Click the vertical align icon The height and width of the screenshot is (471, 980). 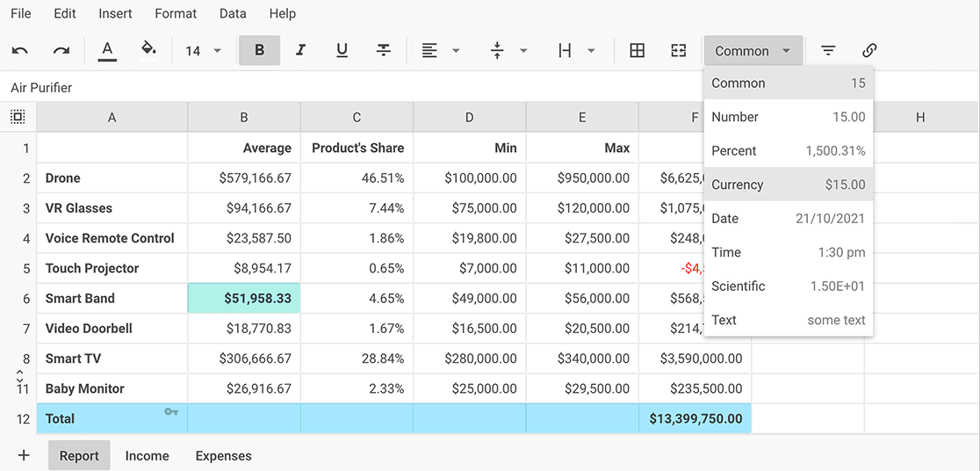[x=498, y=51]
